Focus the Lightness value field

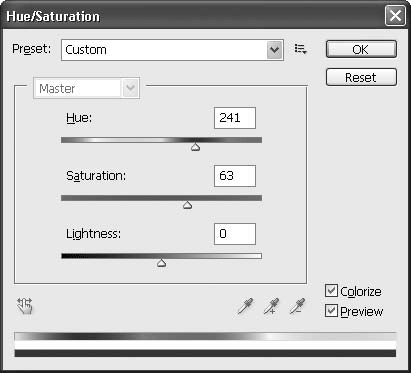click(x=235, y=234)
